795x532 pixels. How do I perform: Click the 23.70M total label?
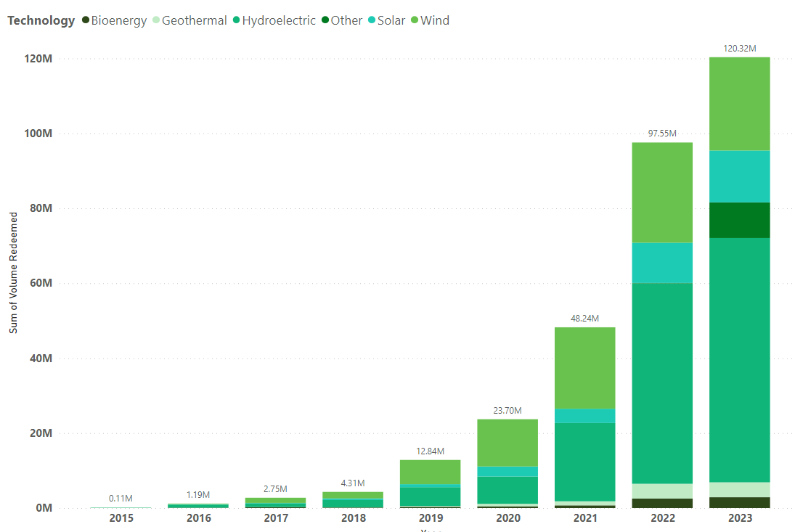507,410
